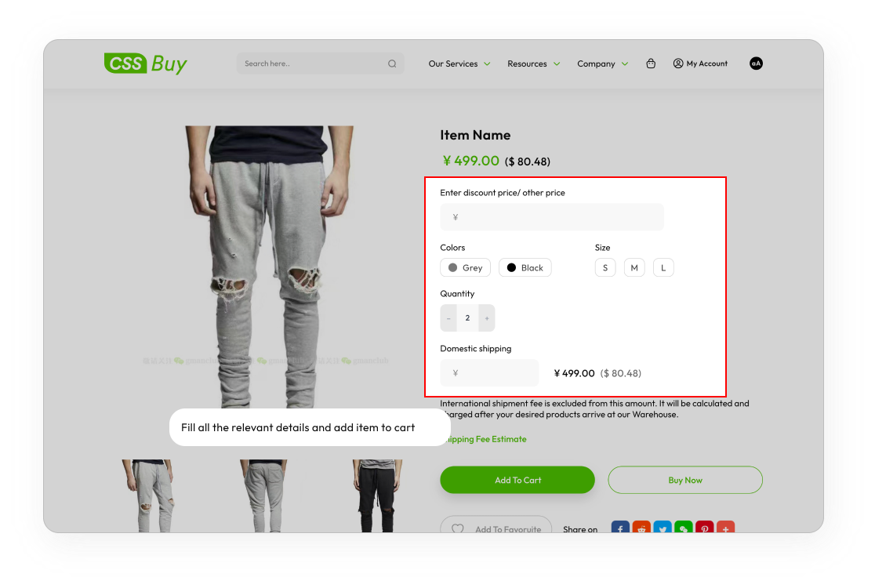Click the CSS Buy logo
The image size is (875, 588).
click(145, 64)
